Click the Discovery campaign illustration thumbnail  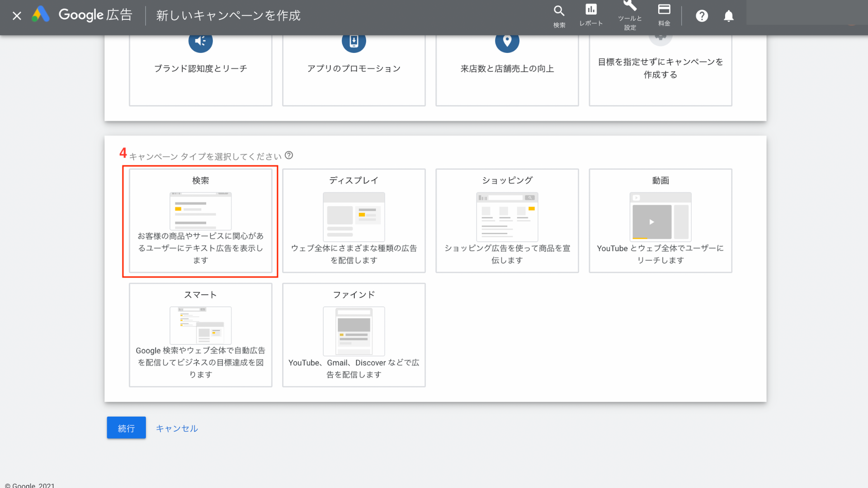[x=354, y=331]
